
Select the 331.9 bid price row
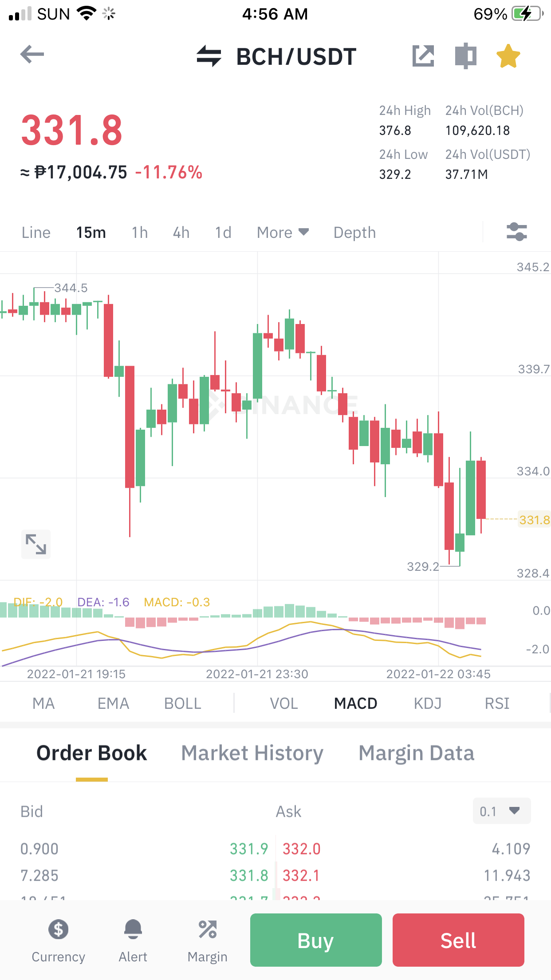[x=144, y=849]
